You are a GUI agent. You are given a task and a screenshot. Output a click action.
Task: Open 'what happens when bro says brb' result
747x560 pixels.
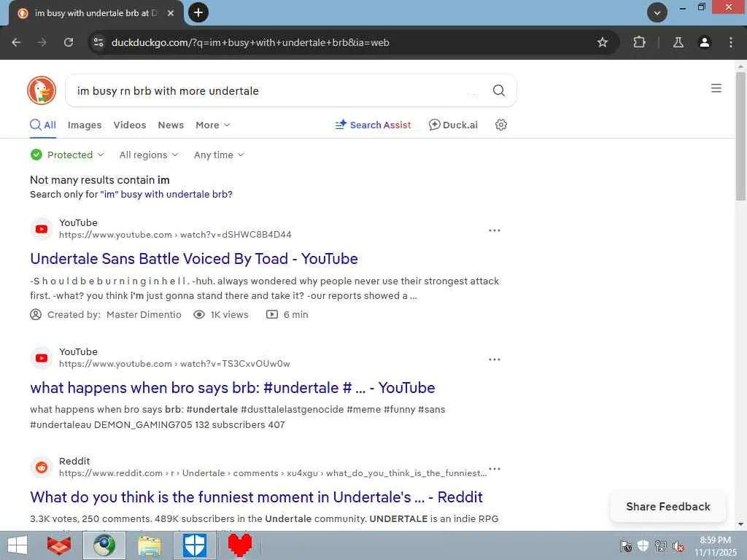point(233,388)
